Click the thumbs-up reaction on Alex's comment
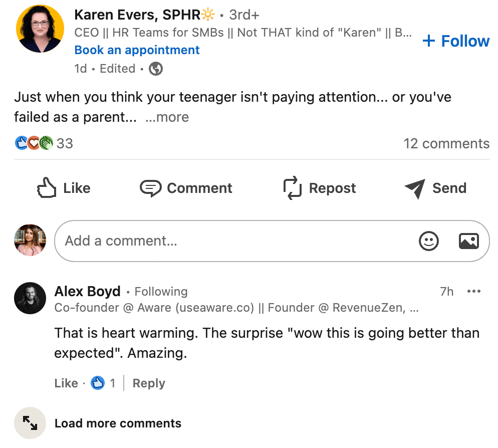 click(99, 382)
